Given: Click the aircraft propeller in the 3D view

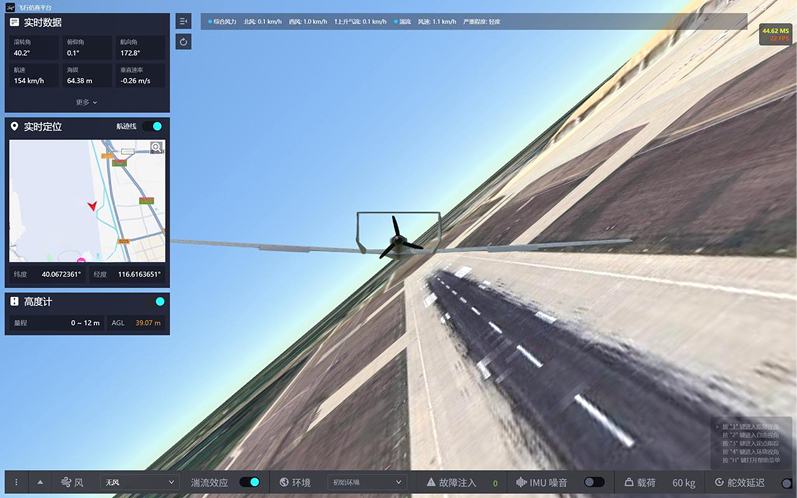Looking at the screenshot, I should pos(398,237).
